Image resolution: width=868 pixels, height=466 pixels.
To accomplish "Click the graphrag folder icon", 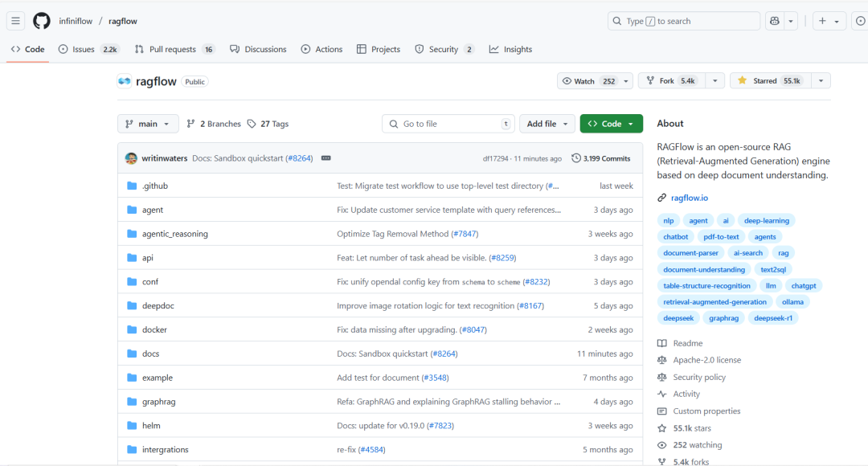I will pos(132,401).
